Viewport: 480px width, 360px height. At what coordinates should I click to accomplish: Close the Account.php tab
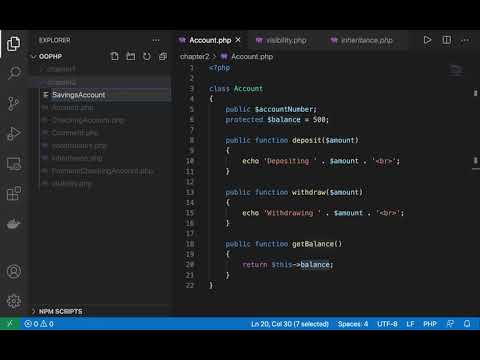click(238, 40)
